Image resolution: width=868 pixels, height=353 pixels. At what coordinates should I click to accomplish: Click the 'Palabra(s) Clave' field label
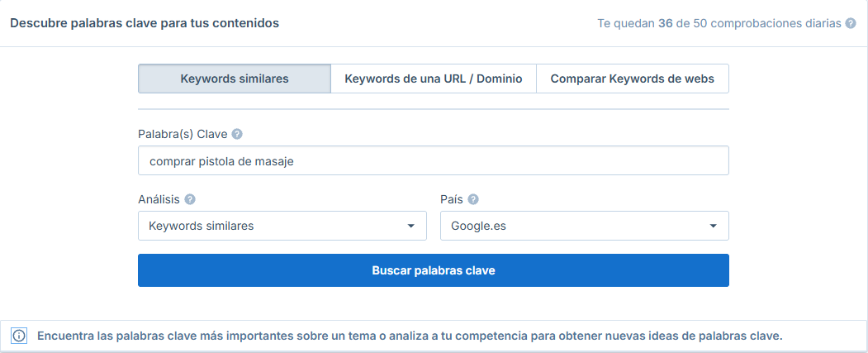coord(183,134)
